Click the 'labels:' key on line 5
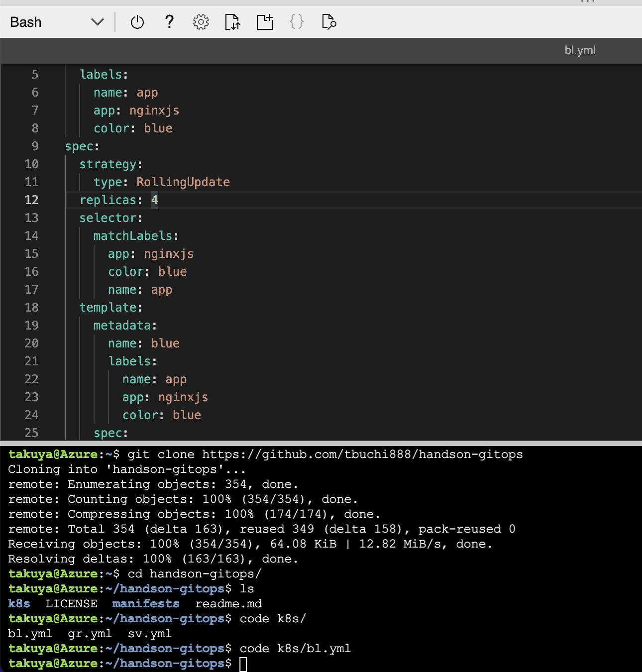The image size is (642, 672). tap(104, 75)
